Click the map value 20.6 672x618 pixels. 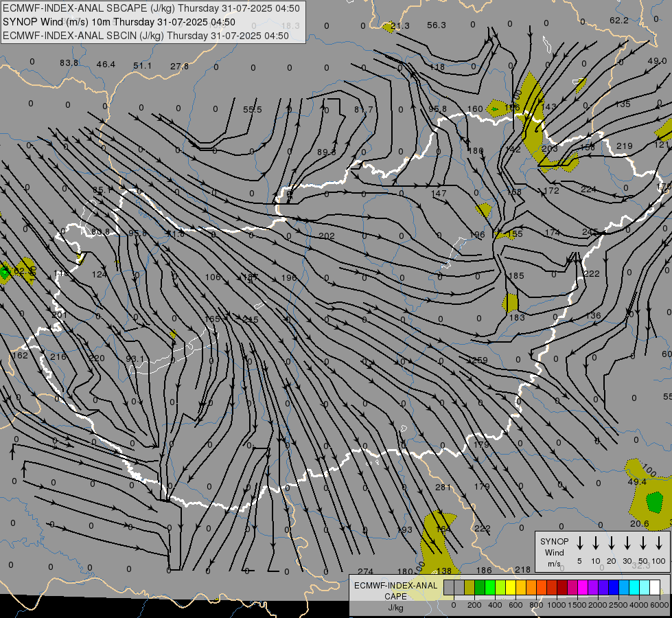click(640, 524)
